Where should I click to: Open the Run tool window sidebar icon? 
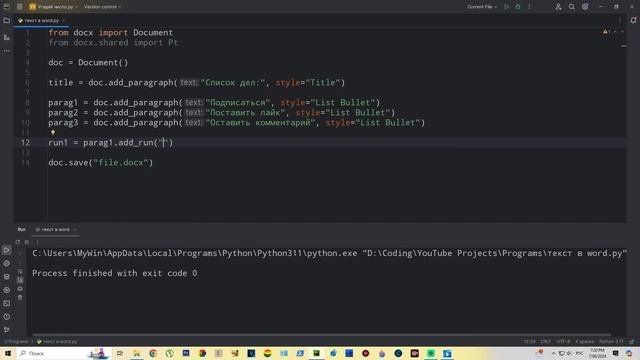coord(7,250)
